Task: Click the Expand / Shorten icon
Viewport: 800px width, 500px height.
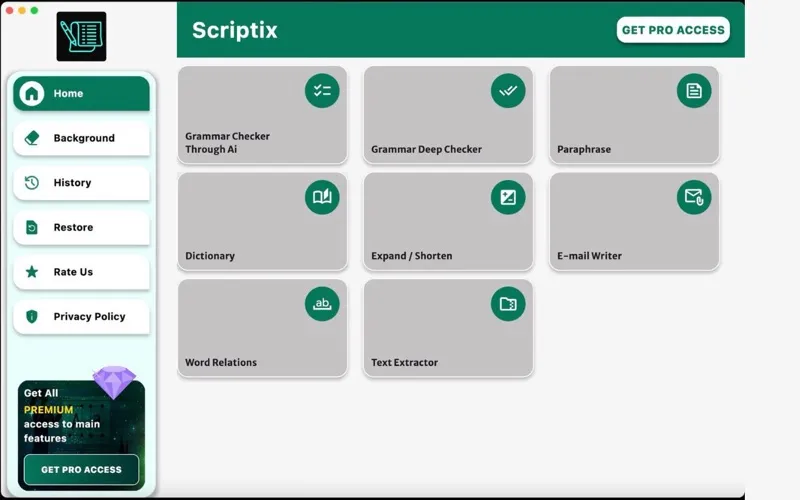Action: click(508, 197)
